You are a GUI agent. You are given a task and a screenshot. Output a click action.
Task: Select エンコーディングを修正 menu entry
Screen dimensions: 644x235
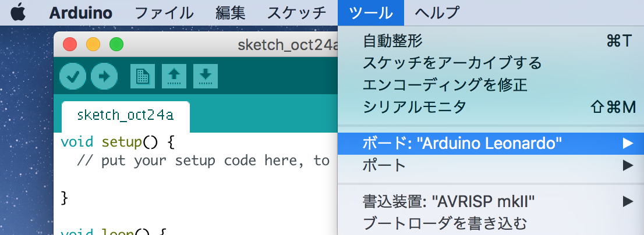pos(491,86)
